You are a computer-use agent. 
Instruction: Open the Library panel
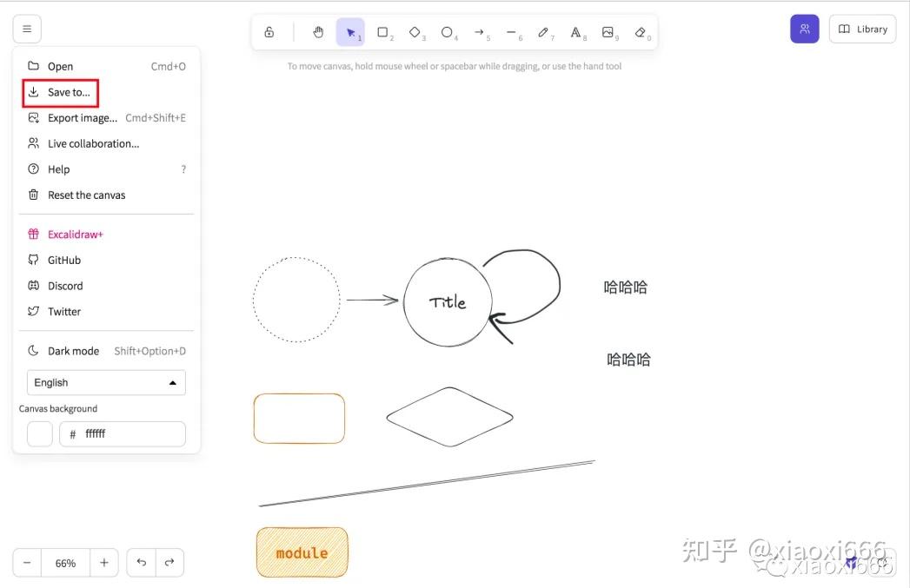(x=862, y=29)
